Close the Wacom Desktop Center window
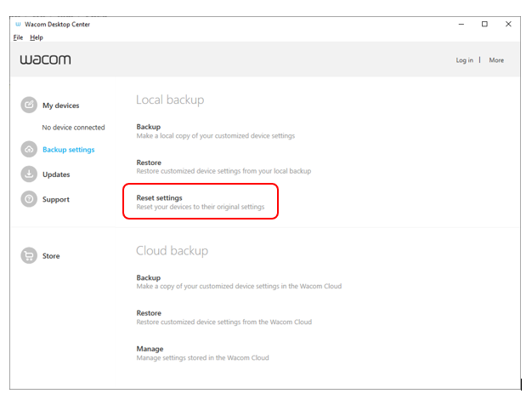The height and width of the screenshot is (405, 532). [508, 24]
